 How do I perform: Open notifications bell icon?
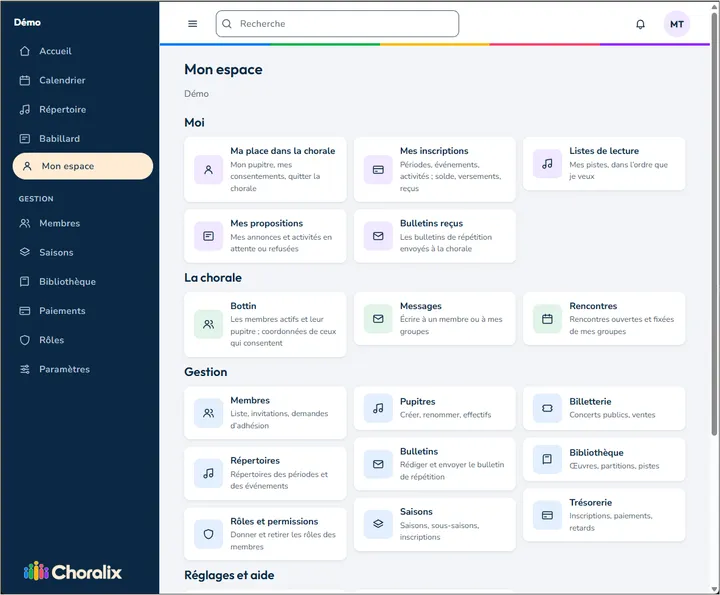[640, 24]
